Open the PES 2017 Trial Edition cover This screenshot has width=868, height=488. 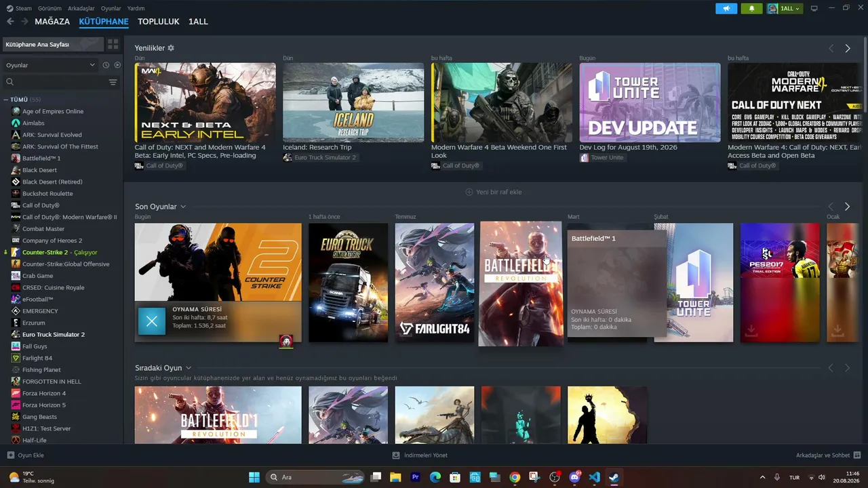point(780,283)
